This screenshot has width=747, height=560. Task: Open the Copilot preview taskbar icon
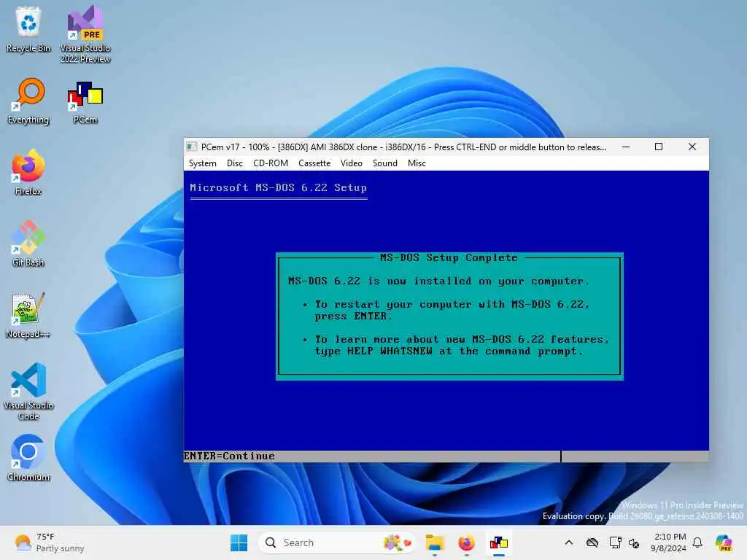[x=724, y=542]
